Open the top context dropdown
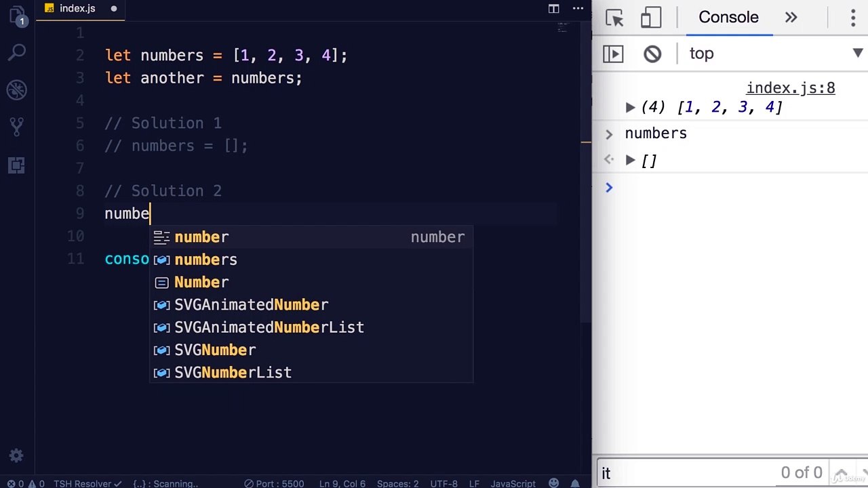868x488 pixels. (x=775, y=54)
